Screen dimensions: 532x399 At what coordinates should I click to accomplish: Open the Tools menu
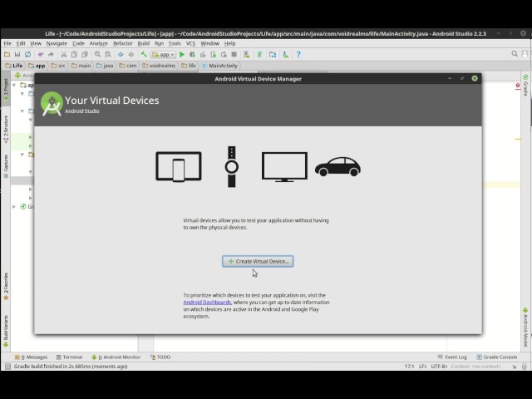175,43
